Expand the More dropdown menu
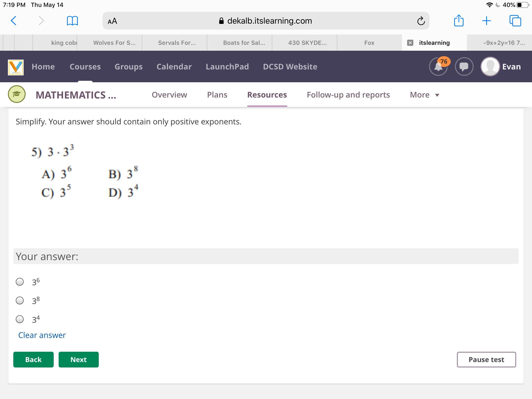 click(424, 95)
